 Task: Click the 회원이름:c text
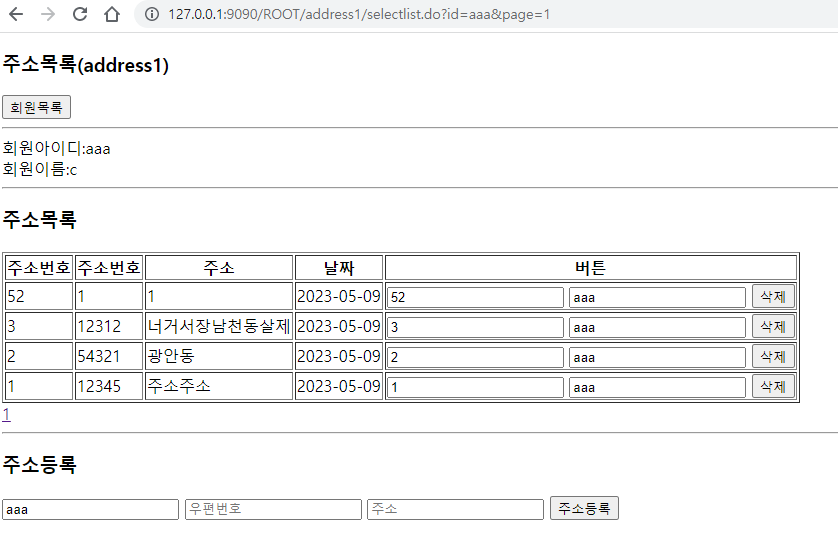(x=40, y=169)
